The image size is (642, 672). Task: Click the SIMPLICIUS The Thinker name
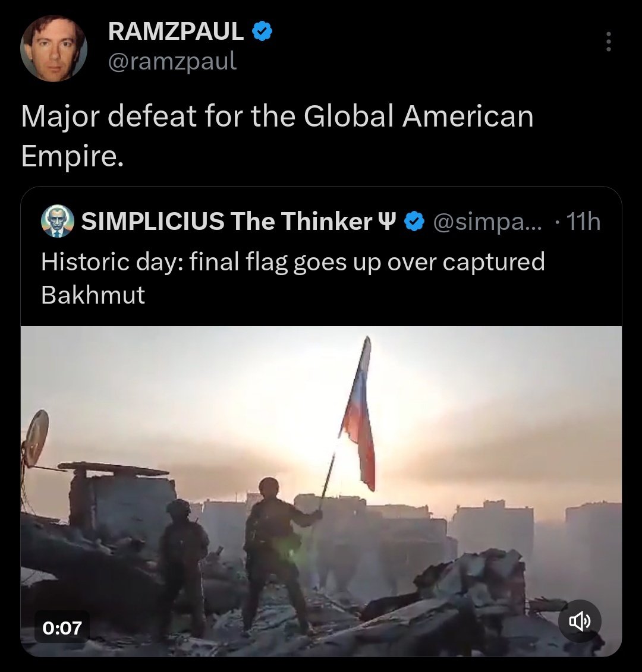(226, 221)
